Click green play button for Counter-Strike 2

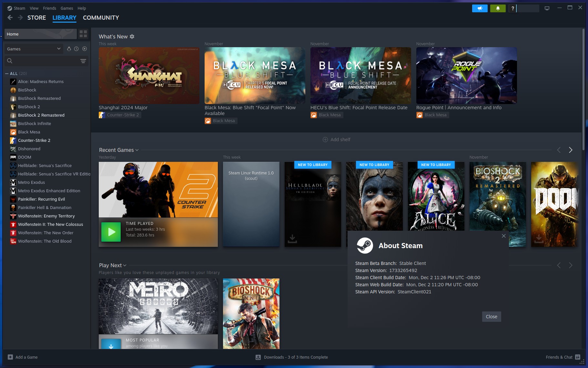point(111,232)
